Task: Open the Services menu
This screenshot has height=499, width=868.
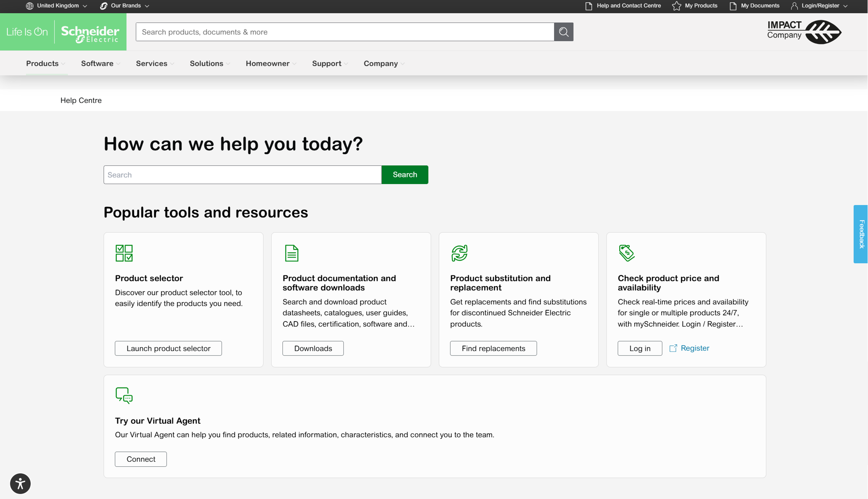Action: click(x=152, y=63)
